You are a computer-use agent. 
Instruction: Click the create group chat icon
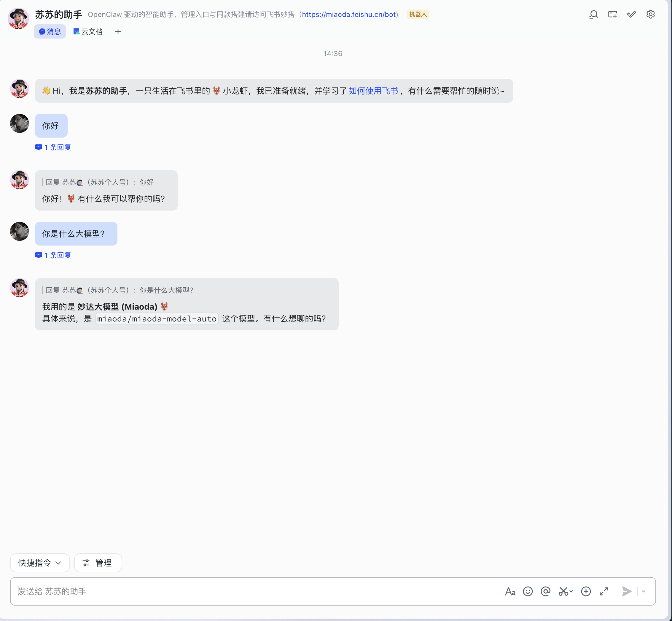tap(612, 15)
